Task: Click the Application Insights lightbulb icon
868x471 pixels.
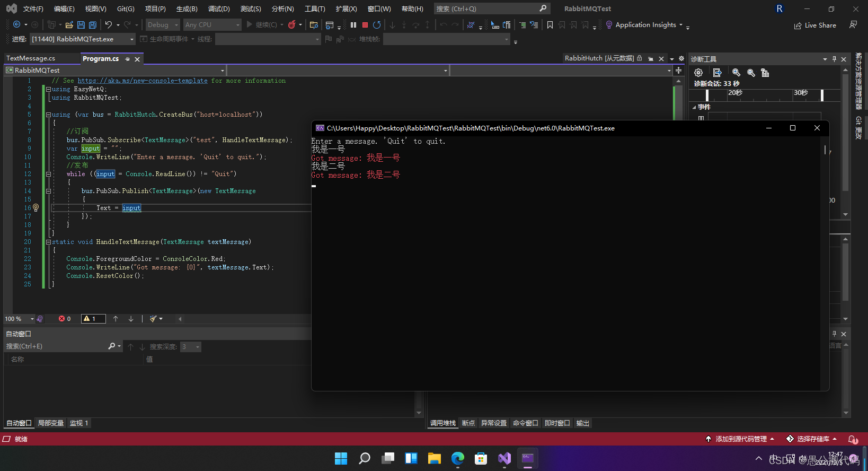Action: [x=609, y=24]
